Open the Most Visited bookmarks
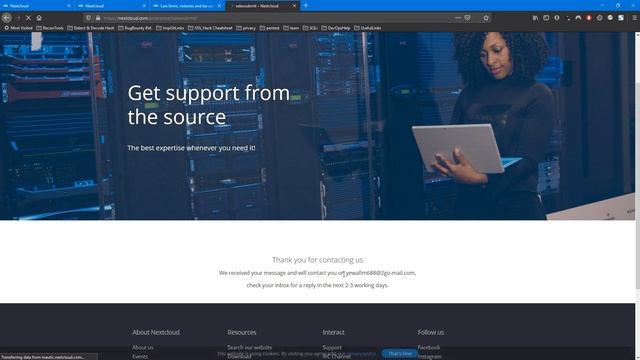This screenshot has height=360, width=640. coord(18,28)
